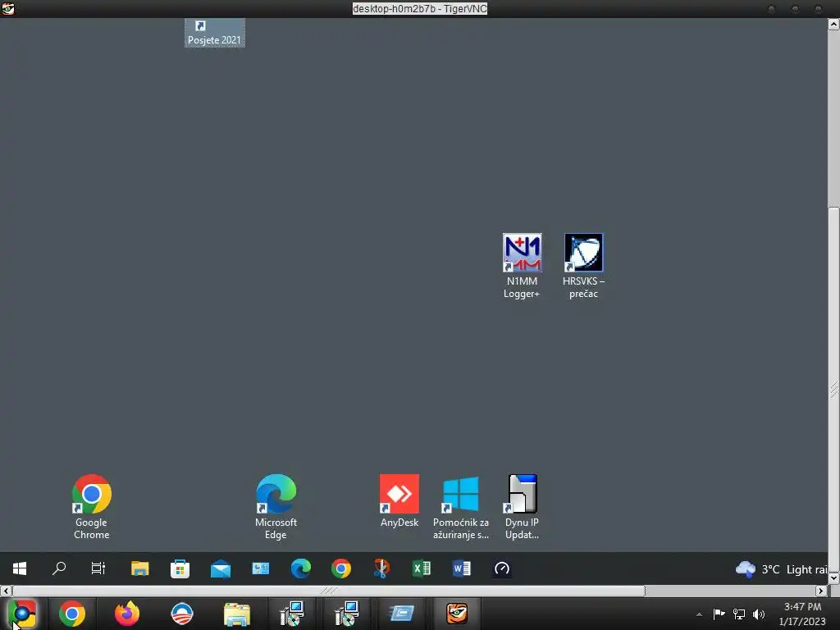Image resolution: width=840 pixels, height=630 pixels.
Task: Click the horizontal scrollbar left arrow
Action: pyautogui.click(x=6, y=591)
